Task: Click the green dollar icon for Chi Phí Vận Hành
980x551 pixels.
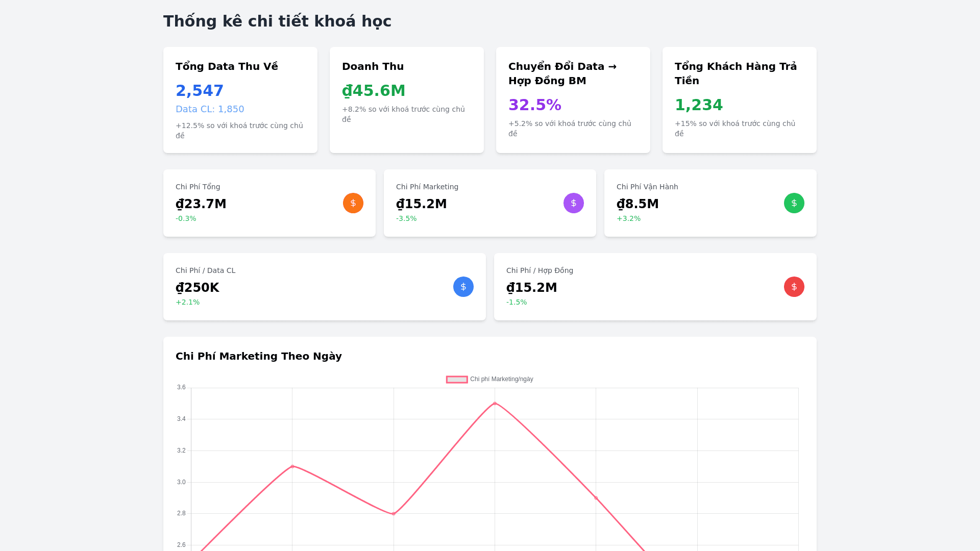Action: point(794,203)
